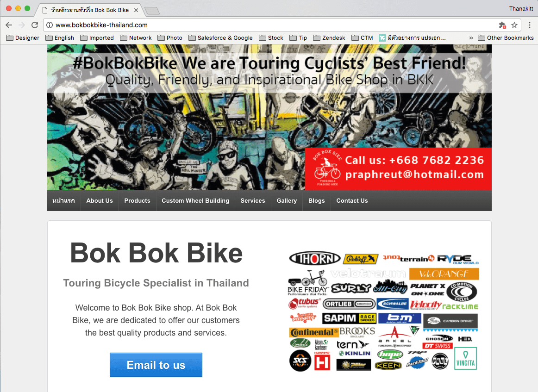Open the Salesforce & Google bookmark folder
Screen dimensions: 538x392
point(221,38)
